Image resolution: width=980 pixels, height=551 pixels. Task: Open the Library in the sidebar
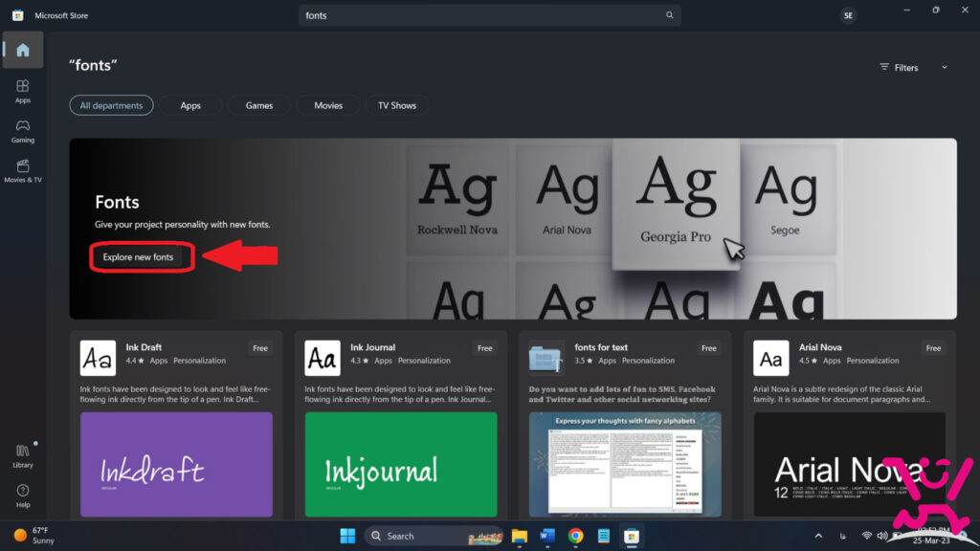pos(23,456)
